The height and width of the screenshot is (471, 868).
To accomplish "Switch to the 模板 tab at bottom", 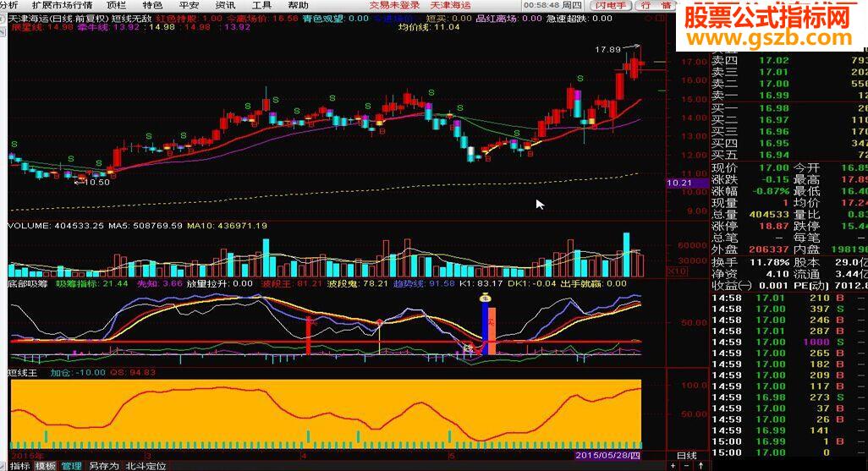I will click(x=46, y=466).
